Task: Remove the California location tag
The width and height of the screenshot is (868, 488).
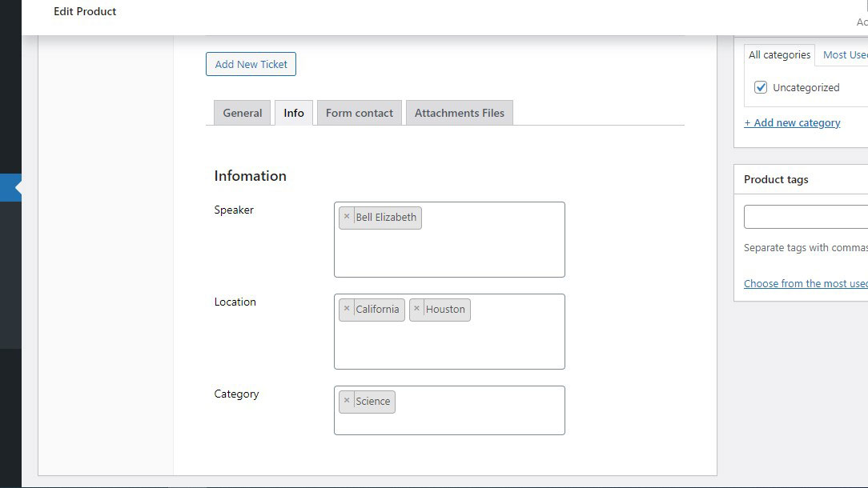Action: (x=347, y=309)
